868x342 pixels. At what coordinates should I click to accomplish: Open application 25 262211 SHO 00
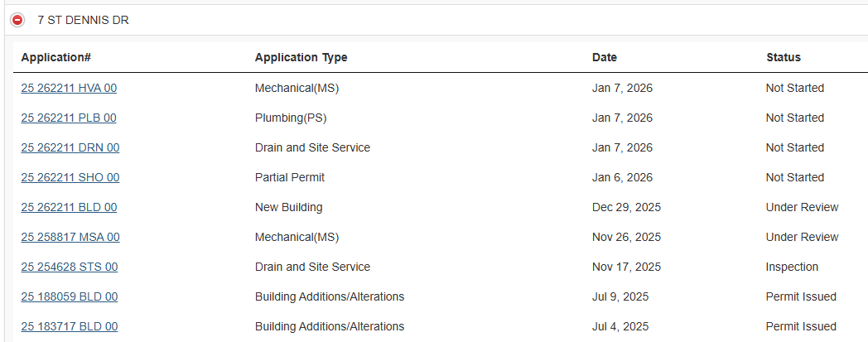pyautogui.click(x=70, y=177)
